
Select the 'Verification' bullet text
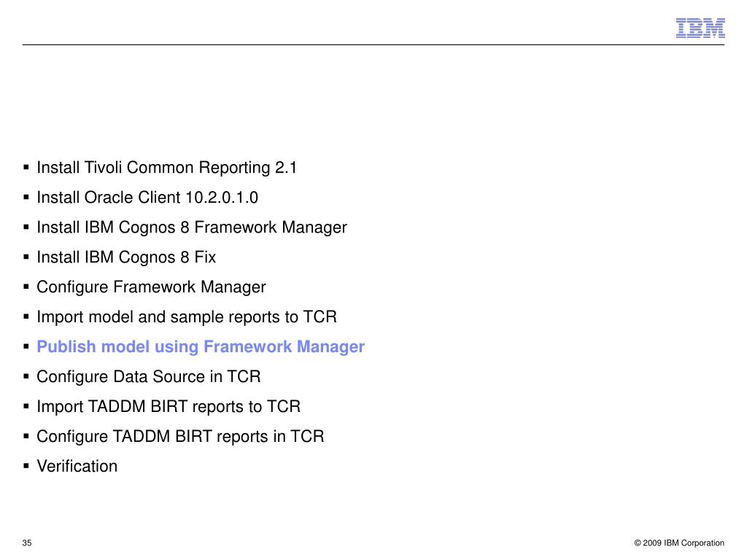pos(77,466)
